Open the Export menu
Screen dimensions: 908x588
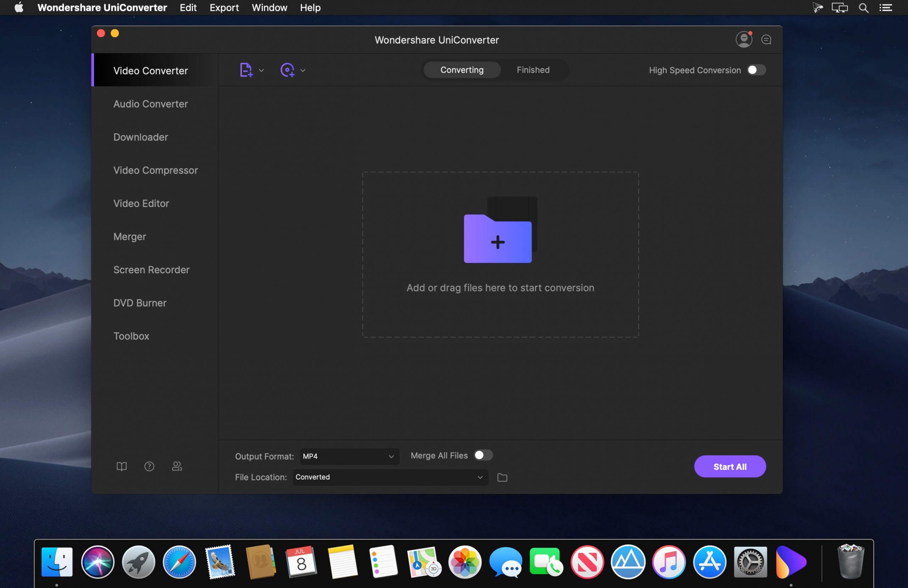point(223,7)
